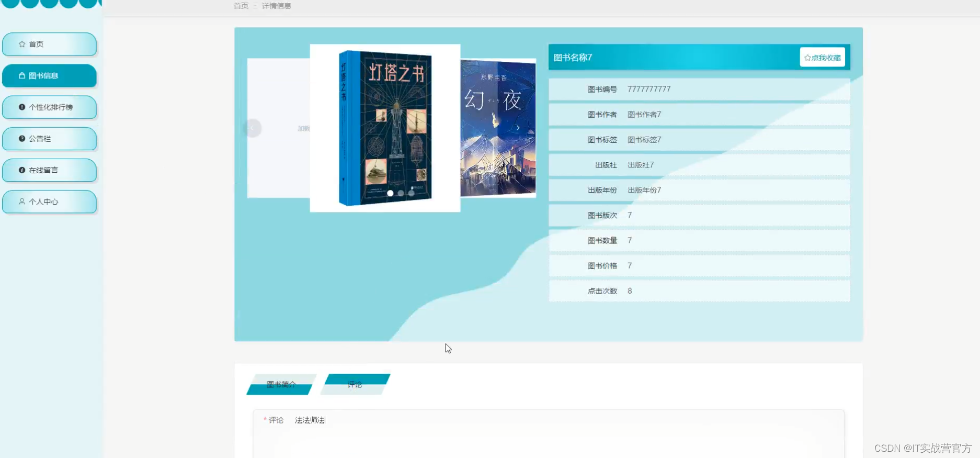The width and height of the screenshot is (980, 458).
Task: Go to previous carousel image arrow
Action: coord(252,128)
